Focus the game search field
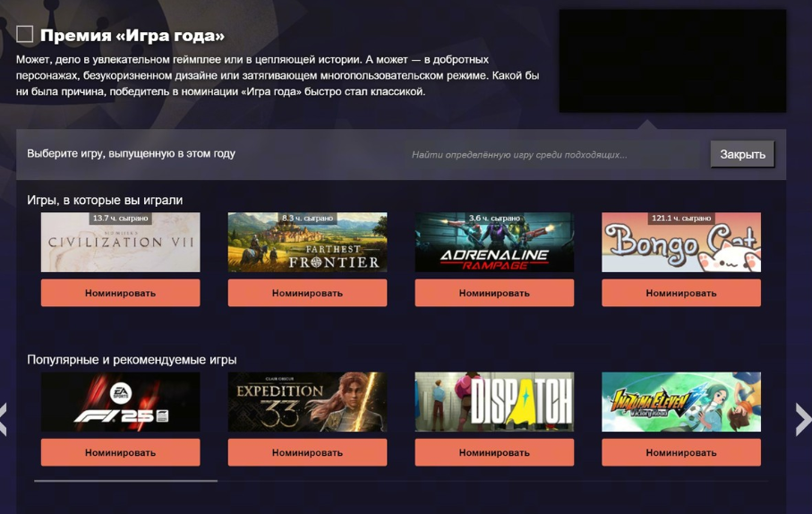The width and height of the screenshot is (812, 514). [552, 154]
